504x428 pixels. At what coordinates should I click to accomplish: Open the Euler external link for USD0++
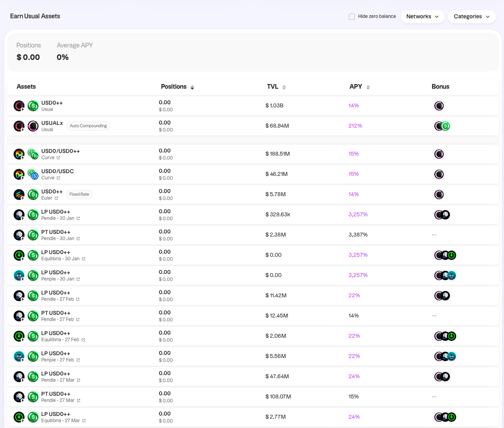click(56, 198)
